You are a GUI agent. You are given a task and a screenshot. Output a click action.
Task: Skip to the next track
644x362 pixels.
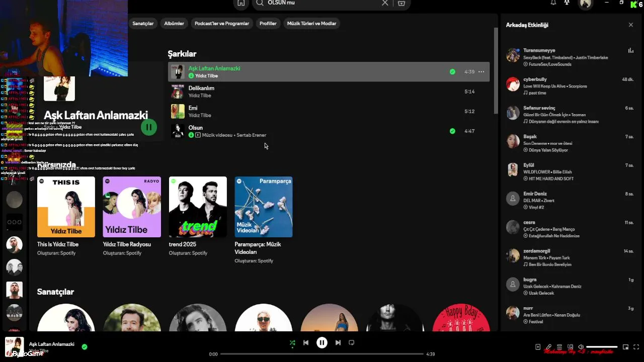point(338,343)
